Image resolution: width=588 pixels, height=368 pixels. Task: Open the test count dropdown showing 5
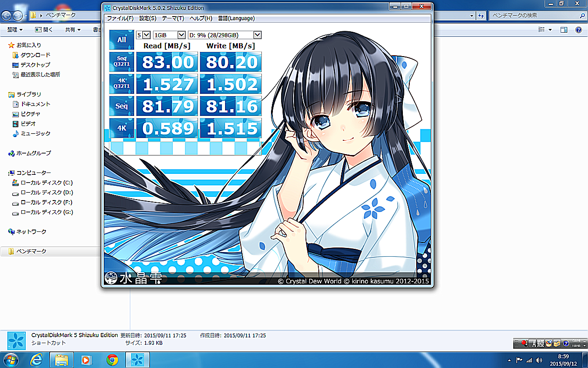[143, 35]
